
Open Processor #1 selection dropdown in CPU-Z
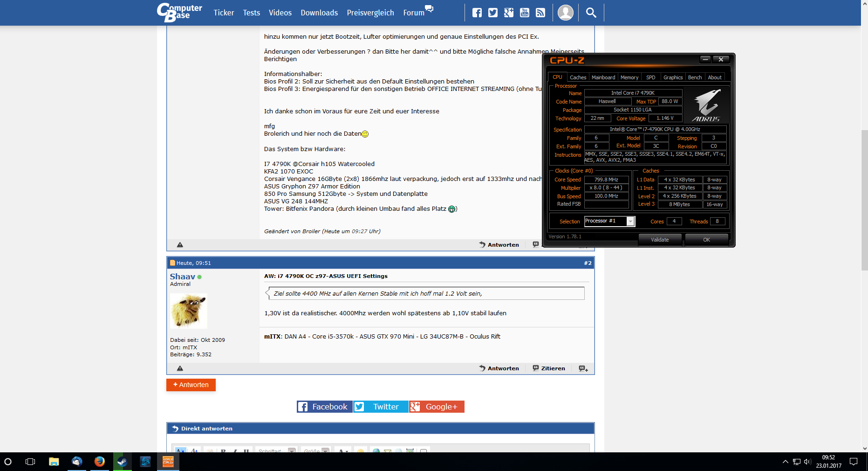point(609,221)
